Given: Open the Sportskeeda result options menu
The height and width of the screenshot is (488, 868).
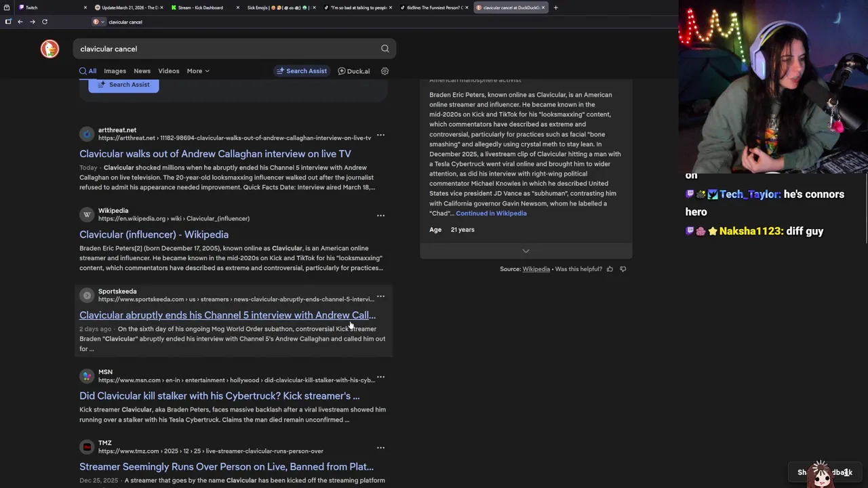Looking at the screenshot, I should [380, 296].
